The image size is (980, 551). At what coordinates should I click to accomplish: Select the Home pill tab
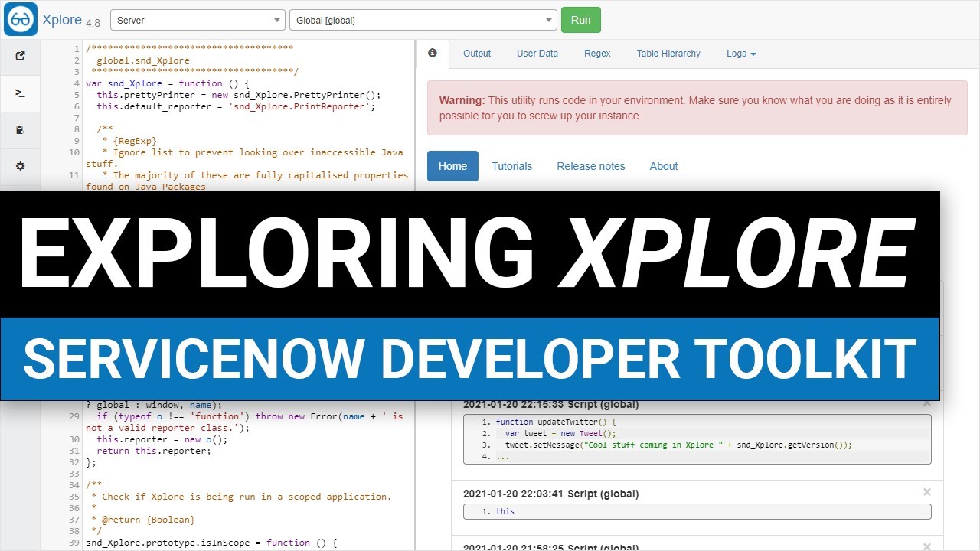click(x=452, y=166)
